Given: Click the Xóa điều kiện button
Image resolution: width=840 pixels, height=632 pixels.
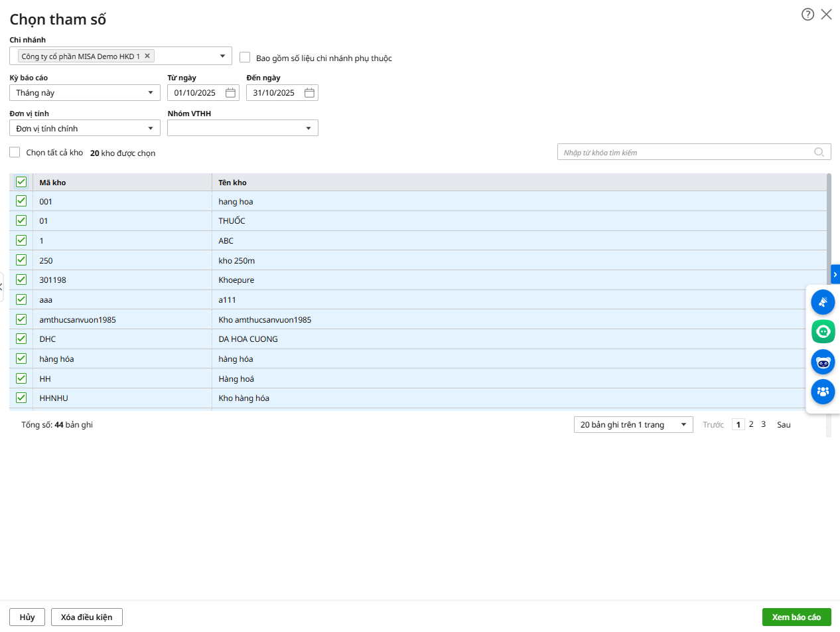Looking at the screenshot, I should (x=87, y=617).
